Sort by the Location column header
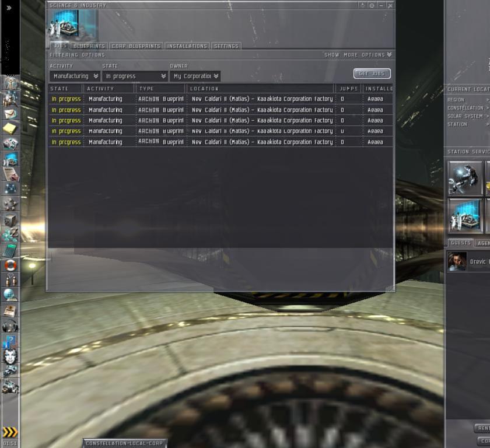 pyautogui.click(x=261, y=89)
